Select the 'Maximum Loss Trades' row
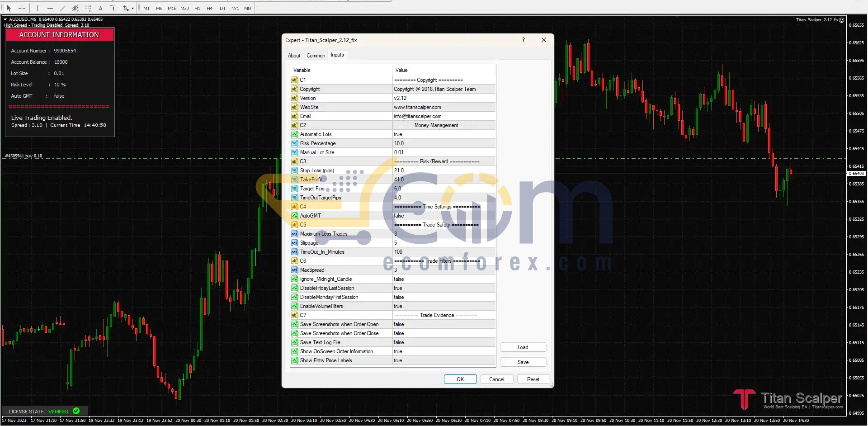The height and width of the screenshot is (426, 868). (393, 234)
